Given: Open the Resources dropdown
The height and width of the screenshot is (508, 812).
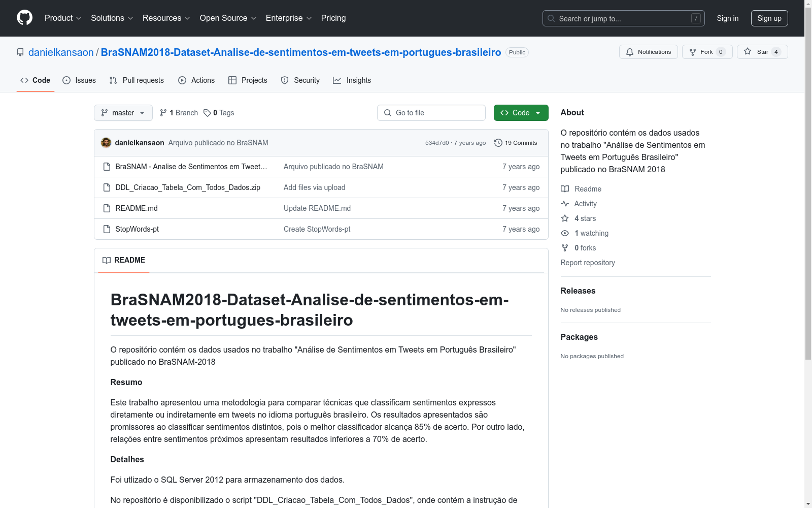Looking at the screenshot, I should [166, 18].
